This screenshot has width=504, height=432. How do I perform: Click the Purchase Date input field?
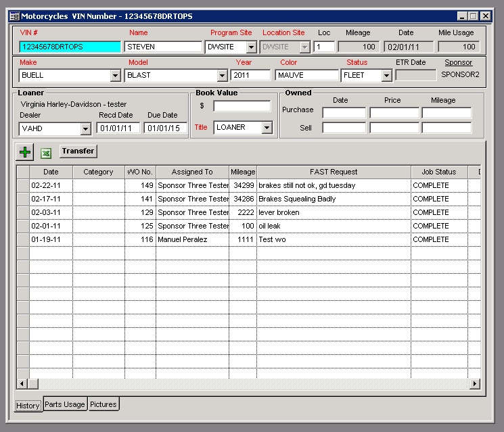pos(344,113)
